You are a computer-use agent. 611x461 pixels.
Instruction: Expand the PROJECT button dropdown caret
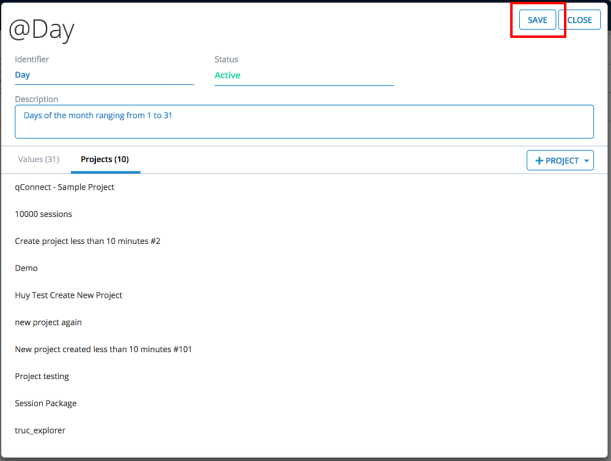(x=587, y=160)
